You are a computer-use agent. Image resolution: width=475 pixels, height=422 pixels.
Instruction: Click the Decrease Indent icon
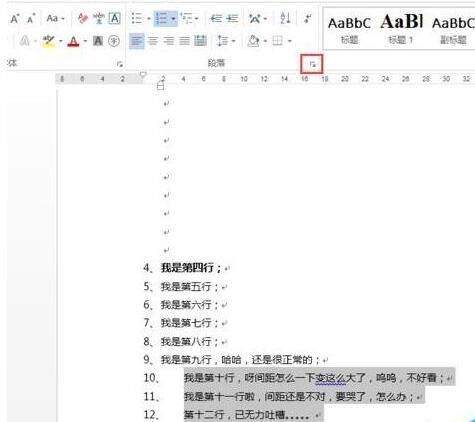[216, 18]
